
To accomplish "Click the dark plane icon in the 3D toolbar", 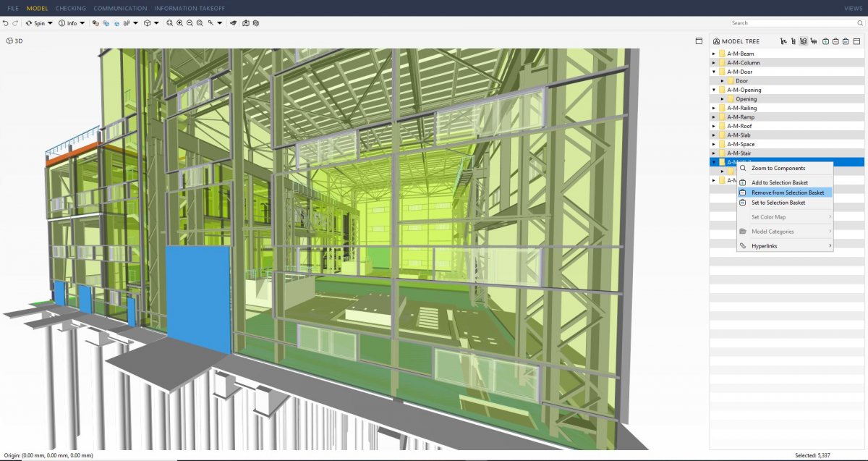I will (x=234, y=23).
